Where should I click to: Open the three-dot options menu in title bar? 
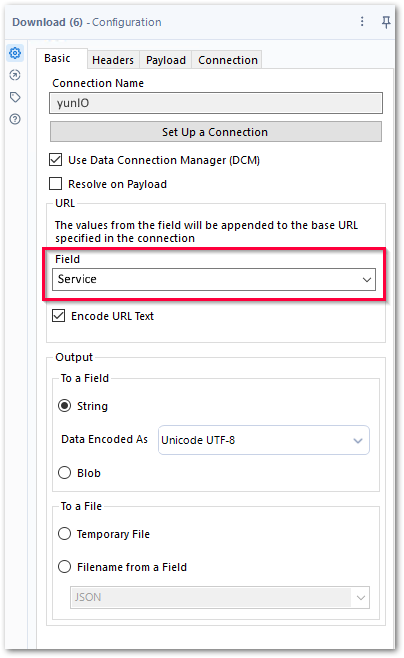tap(362, 21)
